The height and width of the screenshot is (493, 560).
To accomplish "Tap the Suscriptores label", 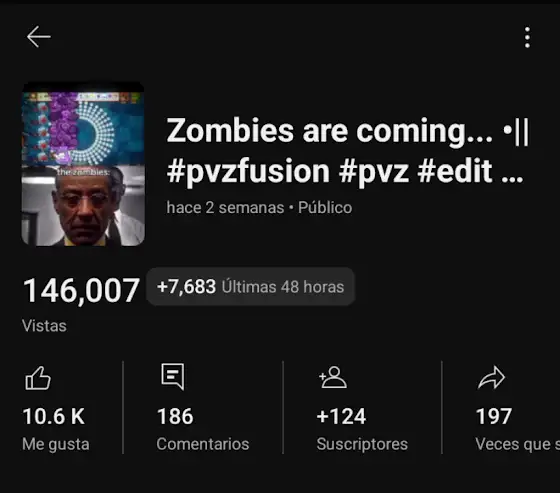I will pyautogui.click(x=362, y=444).
